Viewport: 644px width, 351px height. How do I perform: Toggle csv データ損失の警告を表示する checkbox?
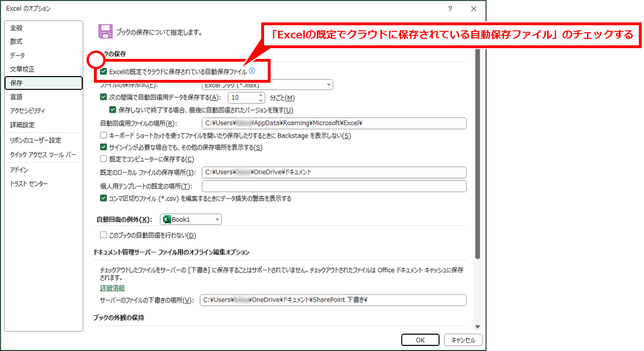(x=104, y=199)
